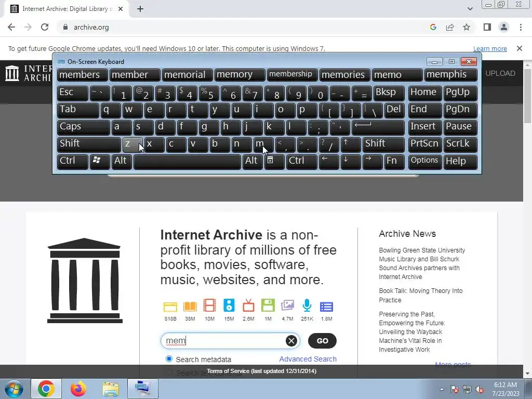Toggle the Caps key on on-screen keyboard
The width and height of the screenshot is (532, 399).
click(84, 127)
